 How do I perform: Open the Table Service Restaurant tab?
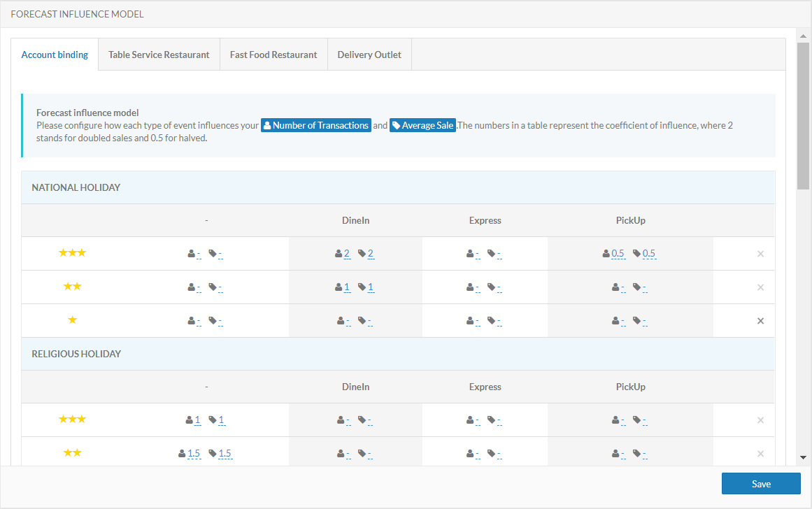(159, 55)
